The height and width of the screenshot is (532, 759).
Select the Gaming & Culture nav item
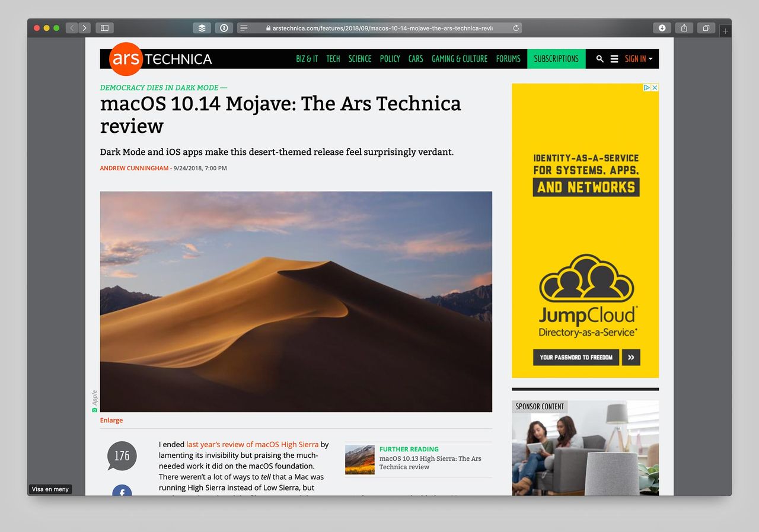(x=460, y=59)
